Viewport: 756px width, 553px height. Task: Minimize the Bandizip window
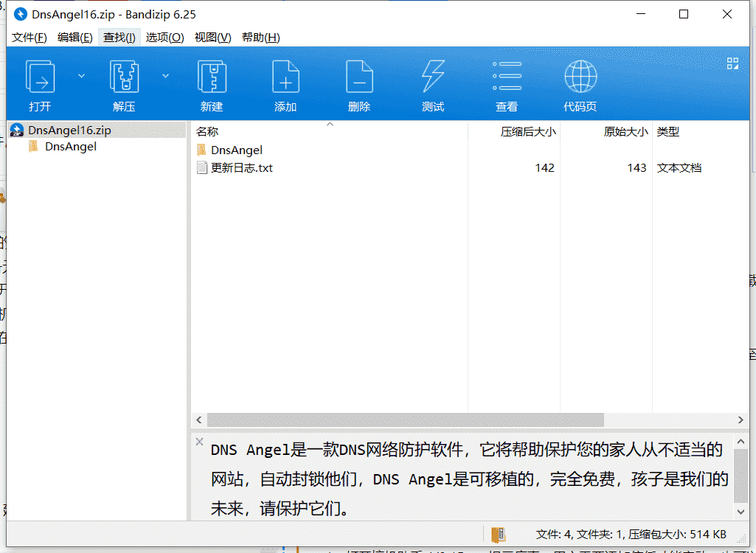point(641,15)
